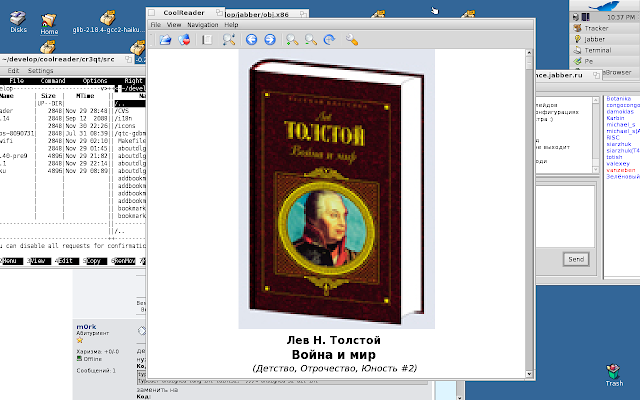Open the Navigation menu in CoolReader
The image size is (640, 400).
(x=203, y=25)
